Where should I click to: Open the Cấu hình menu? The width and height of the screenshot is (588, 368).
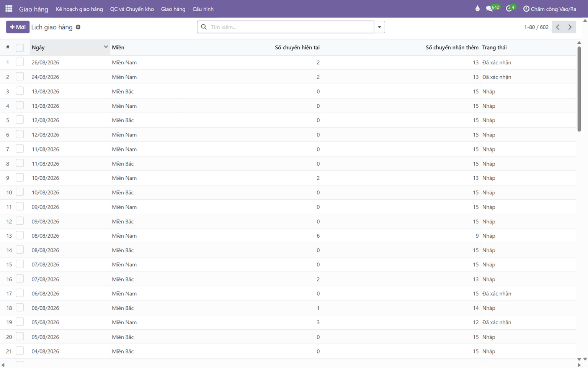tap(203, 9)
